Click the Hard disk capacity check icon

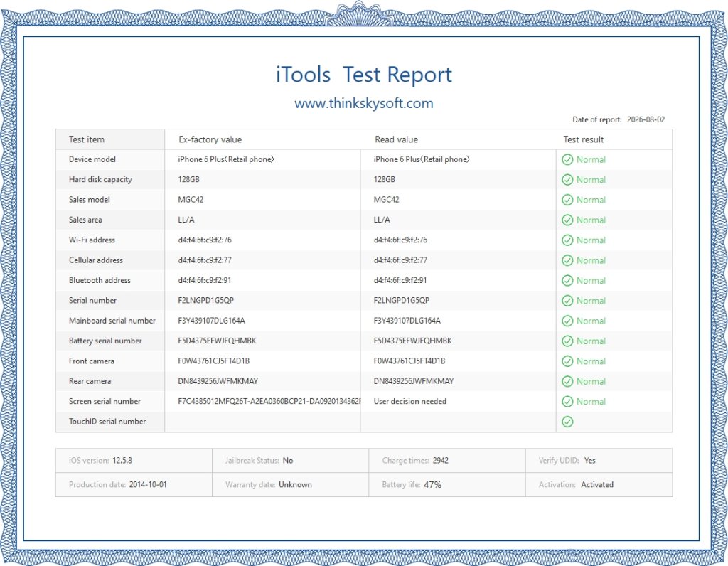pos(567,180)
